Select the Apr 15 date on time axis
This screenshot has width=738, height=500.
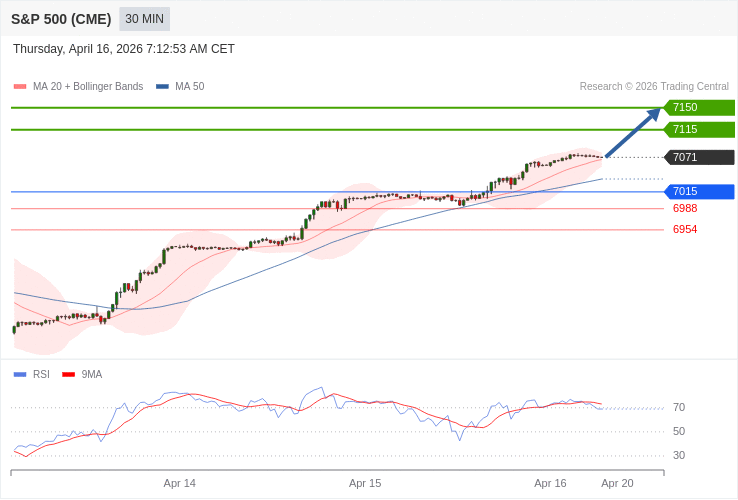click(365, 484)
